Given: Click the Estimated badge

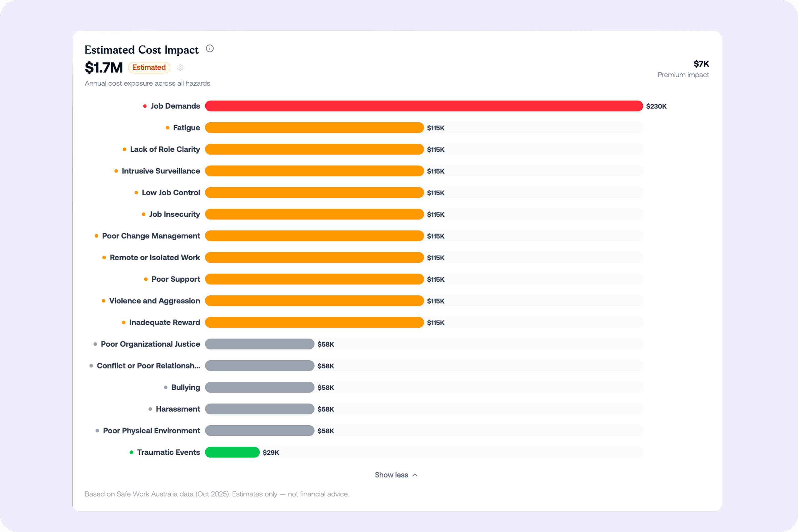Looking at the screenshot, I should [149, 68].
